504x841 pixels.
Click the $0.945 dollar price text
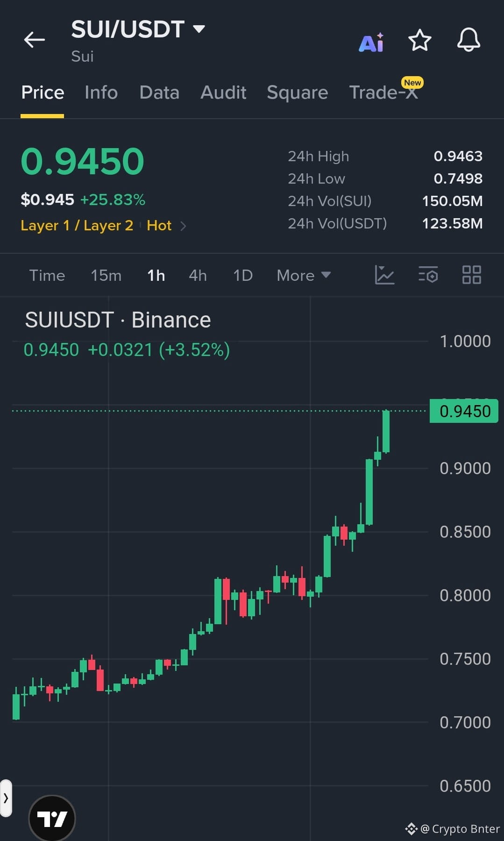[x=47, y=200]
